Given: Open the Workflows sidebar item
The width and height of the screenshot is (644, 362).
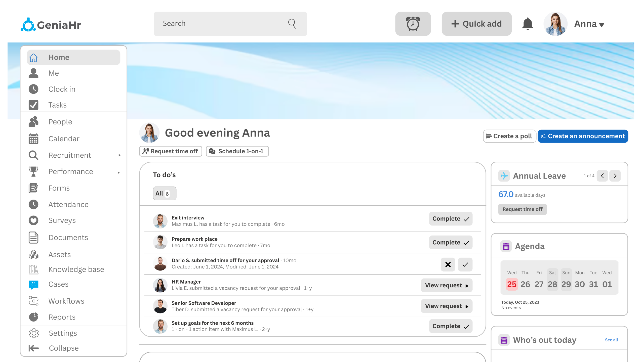Looking at the screenshot, I should click(x=66, y=301).
